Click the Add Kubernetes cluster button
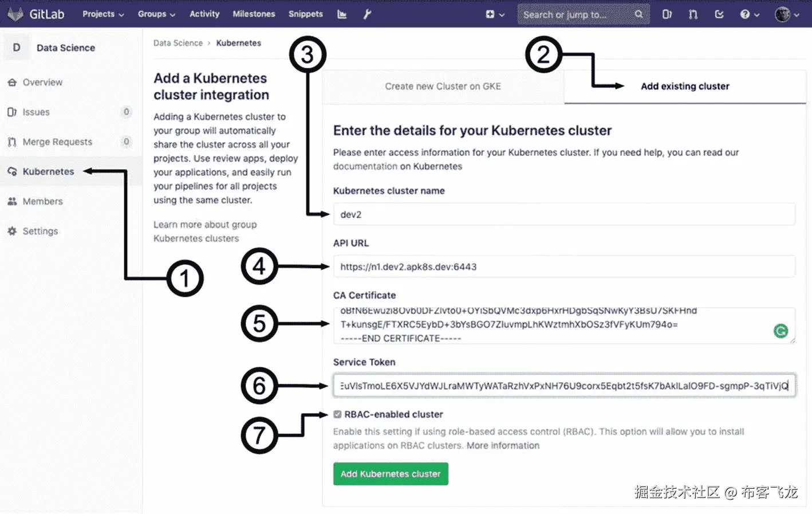Image resolution: width=812 pixels, height=514 pixels. [391, 474]
